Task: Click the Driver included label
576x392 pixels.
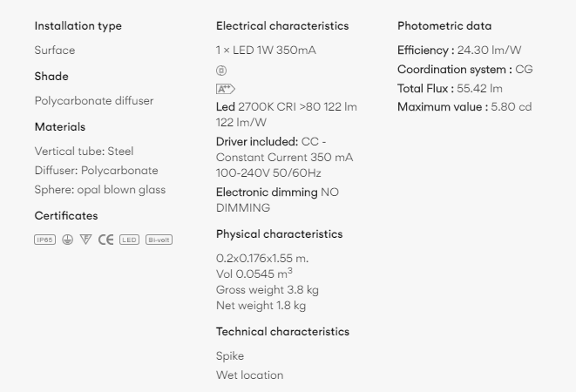Action: tap(257, 142)
